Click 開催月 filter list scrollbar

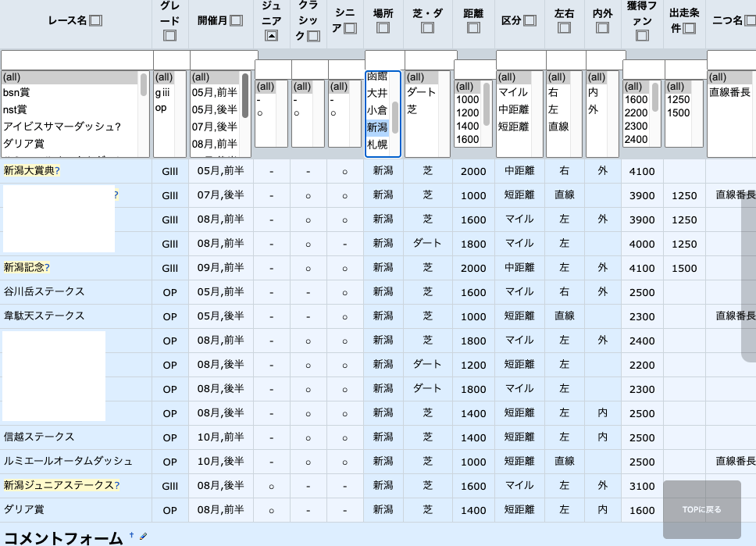[245, 95]
